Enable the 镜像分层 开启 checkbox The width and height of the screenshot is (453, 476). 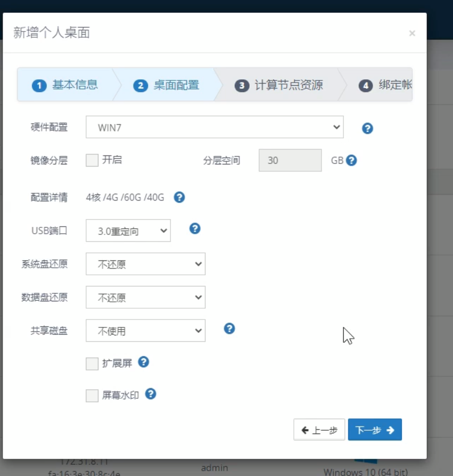[92, 160]
